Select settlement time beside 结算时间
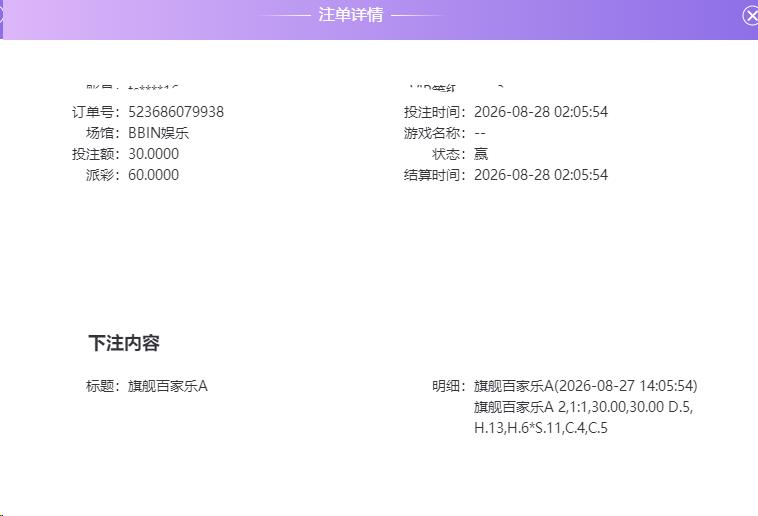Screen dimensions: 758x516 [x=541, y=175]
